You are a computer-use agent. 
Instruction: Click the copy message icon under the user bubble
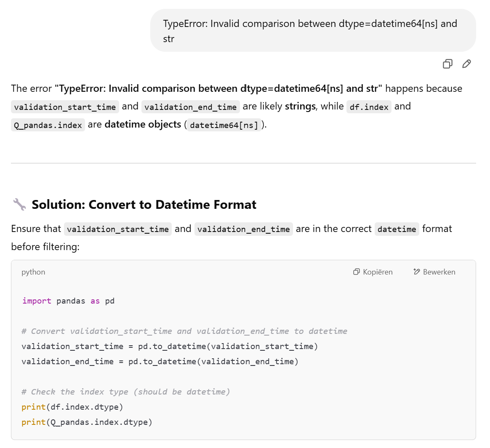(447, 64)
